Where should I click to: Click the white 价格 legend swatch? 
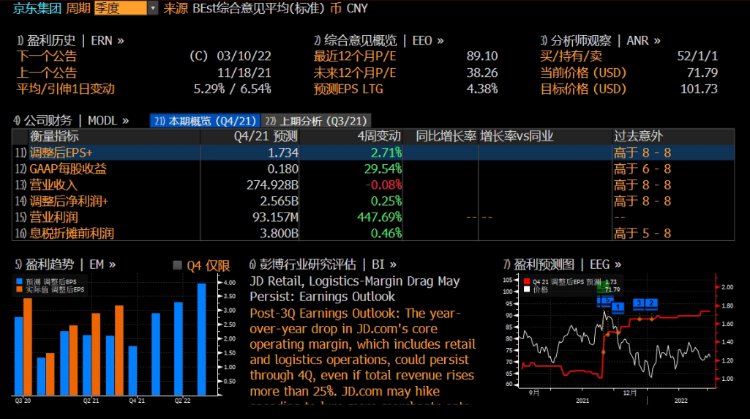click(x=527, y=289)
